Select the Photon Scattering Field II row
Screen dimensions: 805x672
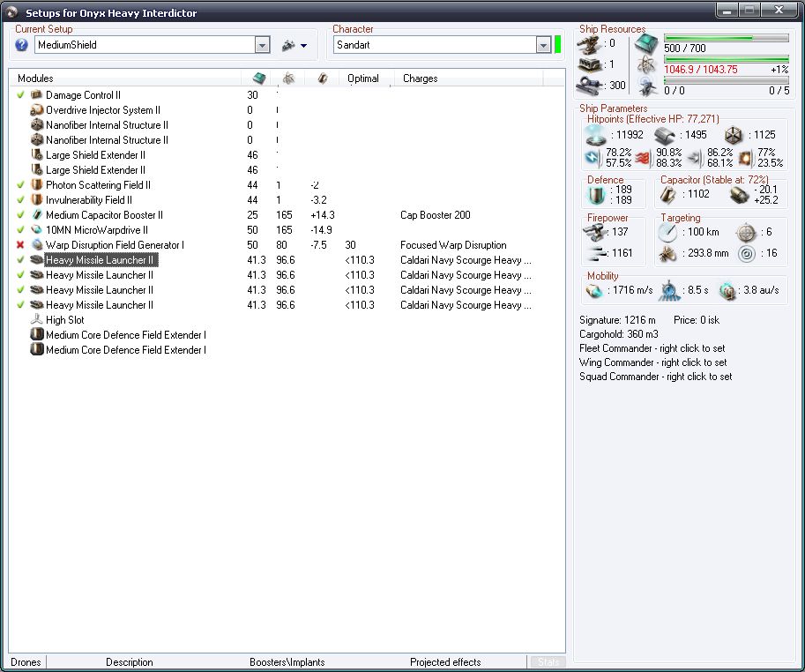point(287,185)
